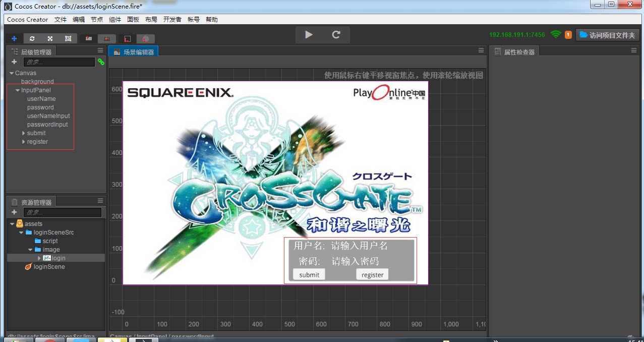644x342 pixels.
Task: Click the 请输入密码 password input in scene
Action: pos(355,261)
